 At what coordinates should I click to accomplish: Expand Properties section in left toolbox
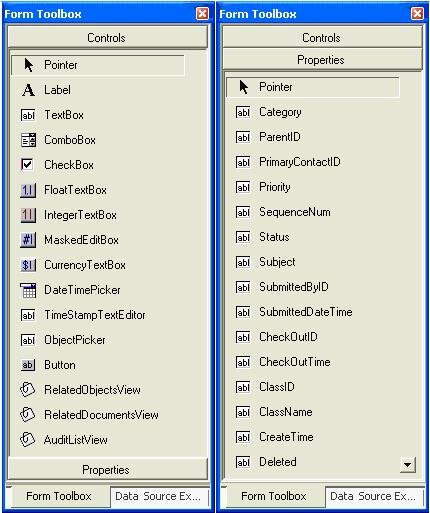[x=108, y=470]
